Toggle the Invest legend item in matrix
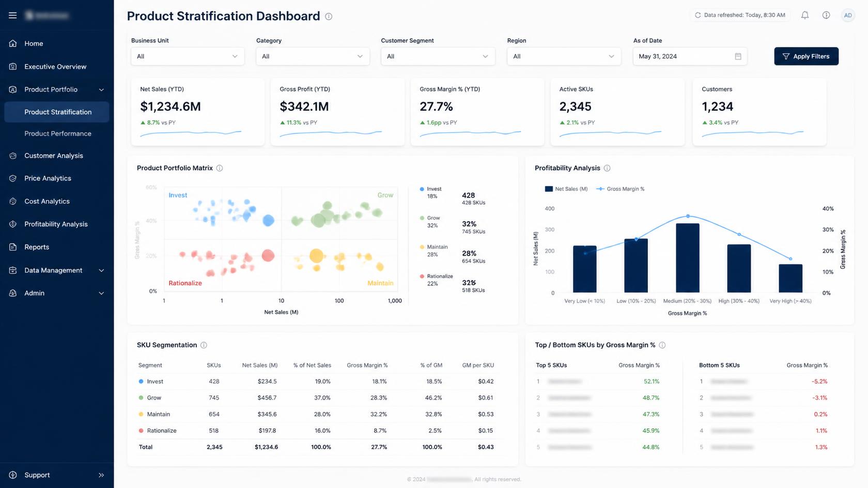This screenshot has height=488, width=868. point(430,192)
